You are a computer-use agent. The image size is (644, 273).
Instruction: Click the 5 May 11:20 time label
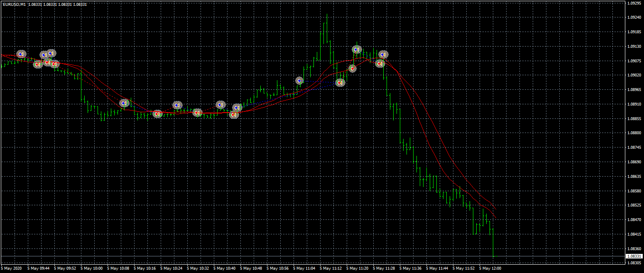[x=358, y=268]
